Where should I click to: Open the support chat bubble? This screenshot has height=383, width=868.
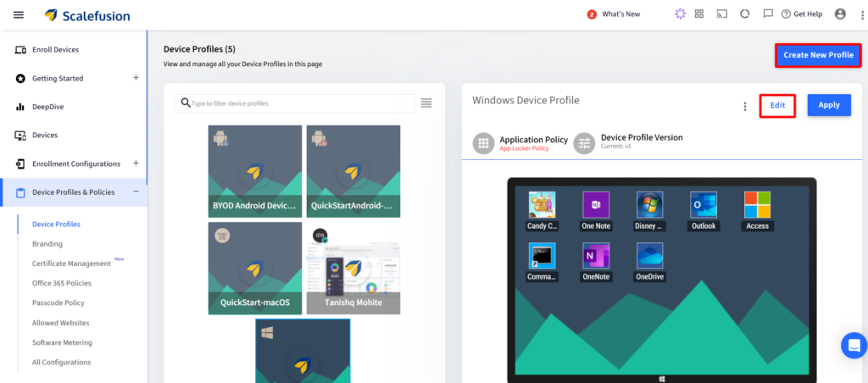[x=854, y=346]
